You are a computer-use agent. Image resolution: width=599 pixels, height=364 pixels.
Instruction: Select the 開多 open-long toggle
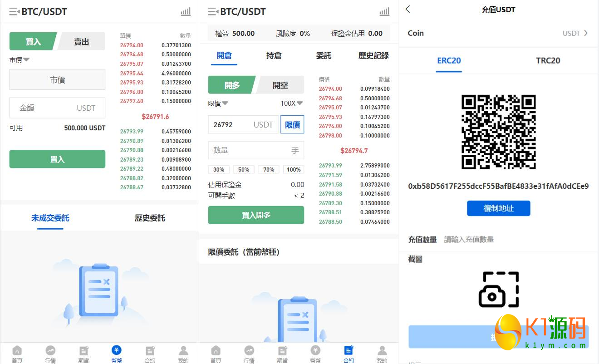pyautogui.click(x=232, y=85)
